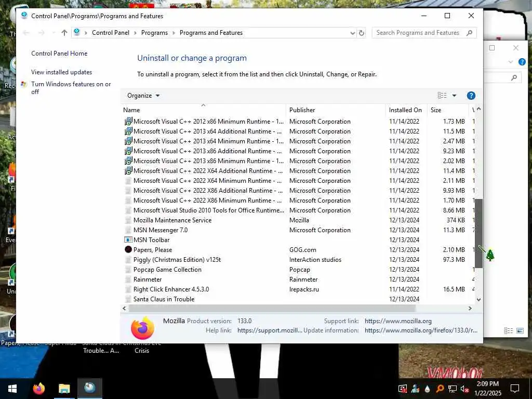Select the MSN Toolbar icon in list
532x399 pixels.
click(128, 240)
